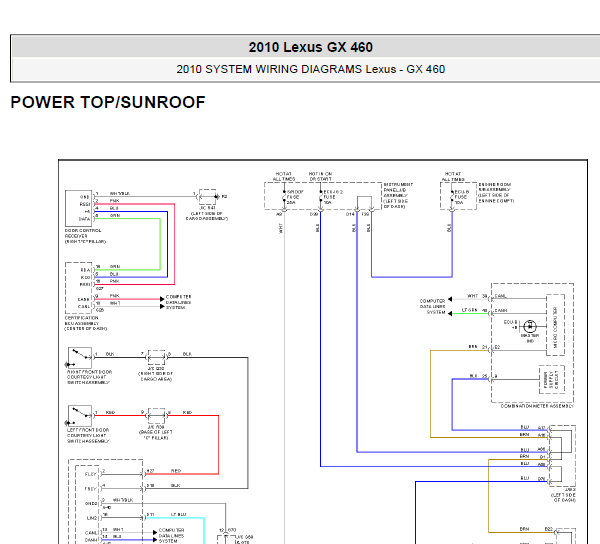Select the "ENGINE ROOM" junction block label
Viewport: 600px width, 544px height.
(x=494, y=184)
